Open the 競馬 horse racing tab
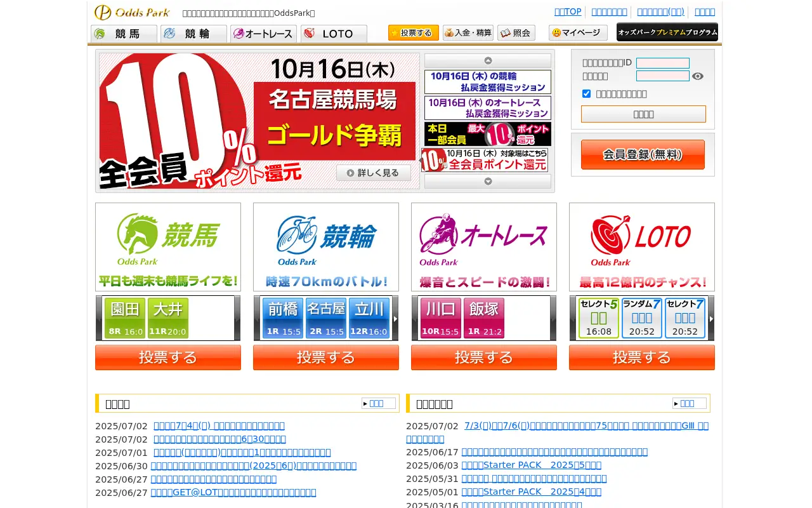 tap(124, 34)
